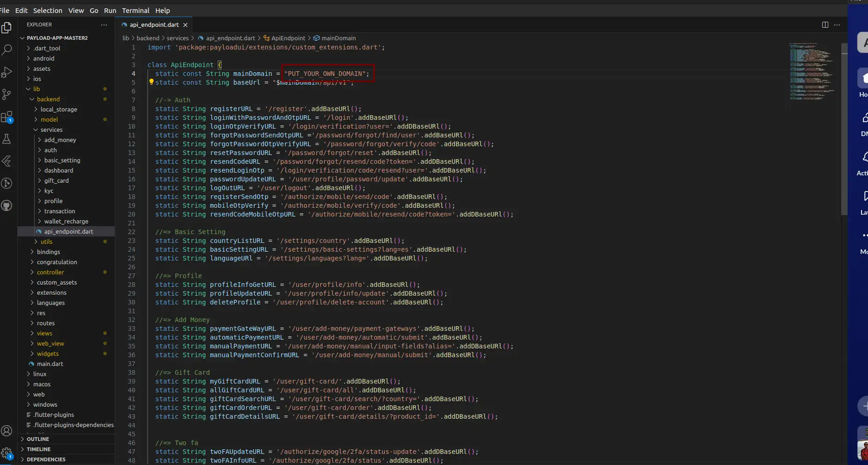868x465 pixels.
Task: Click line number 22 in the gutter
Action: [131, 232]
